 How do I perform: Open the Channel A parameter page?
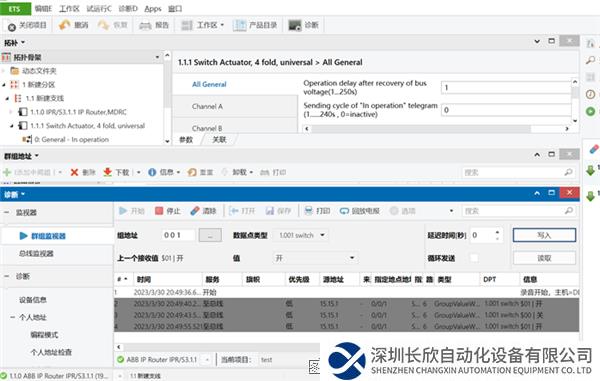tap(207, 106)
